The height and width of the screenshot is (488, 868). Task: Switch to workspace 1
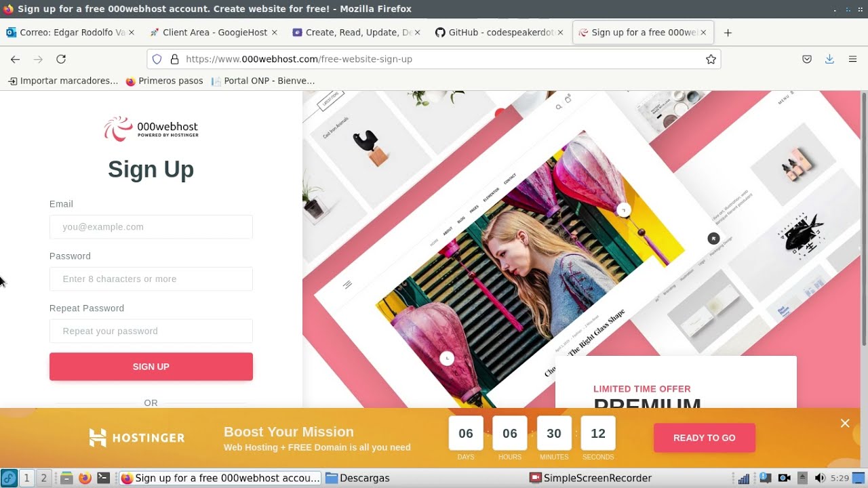26,478
